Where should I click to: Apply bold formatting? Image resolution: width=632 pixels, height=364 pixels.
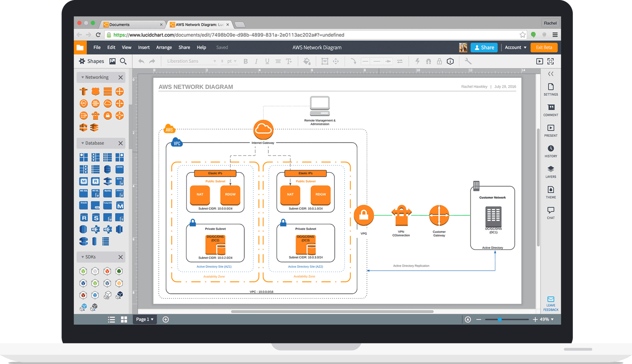(246, 61)
